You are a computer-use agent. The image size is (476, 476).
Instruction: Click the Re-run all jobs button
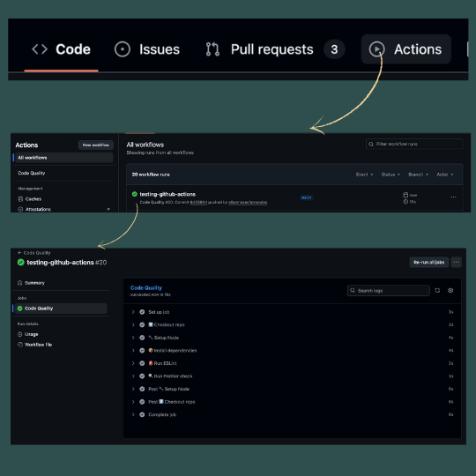pyautogui.click(x=429, y=262)
